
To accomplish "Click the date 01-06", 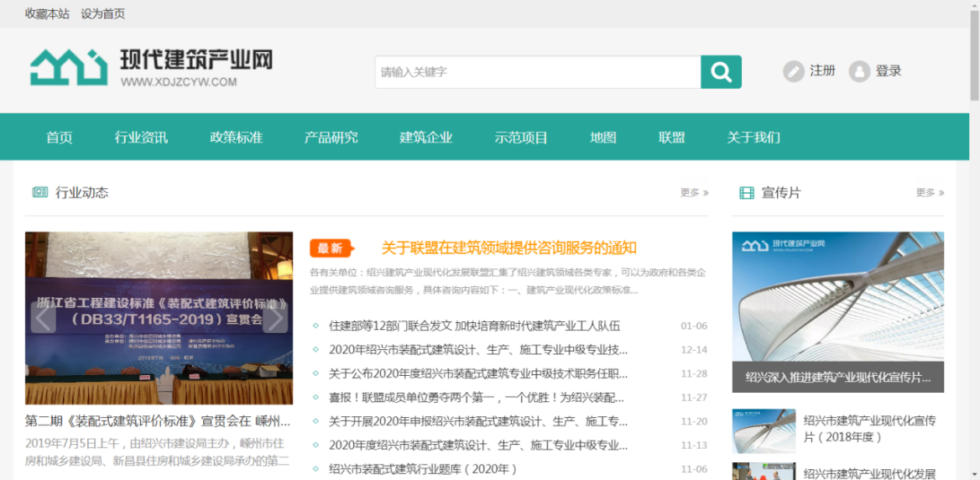I will (x=694, y=326).
